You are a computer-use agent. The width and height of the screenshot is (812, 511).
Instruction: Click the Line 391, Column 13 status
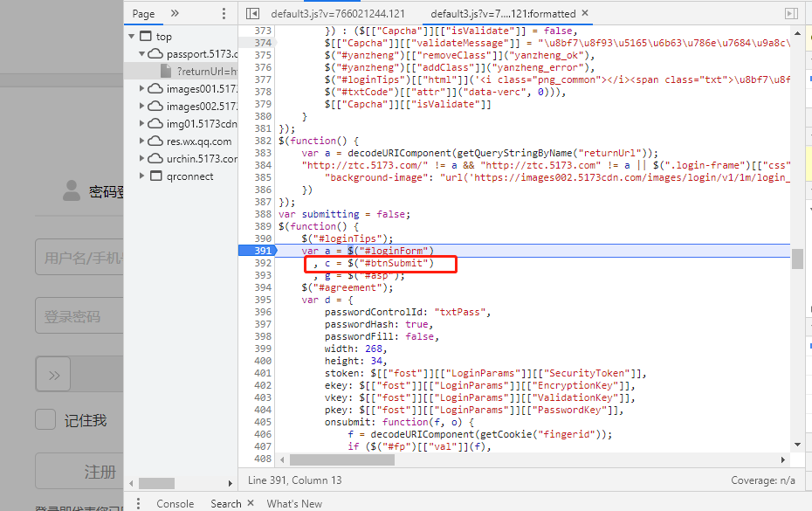click(294, 480)
